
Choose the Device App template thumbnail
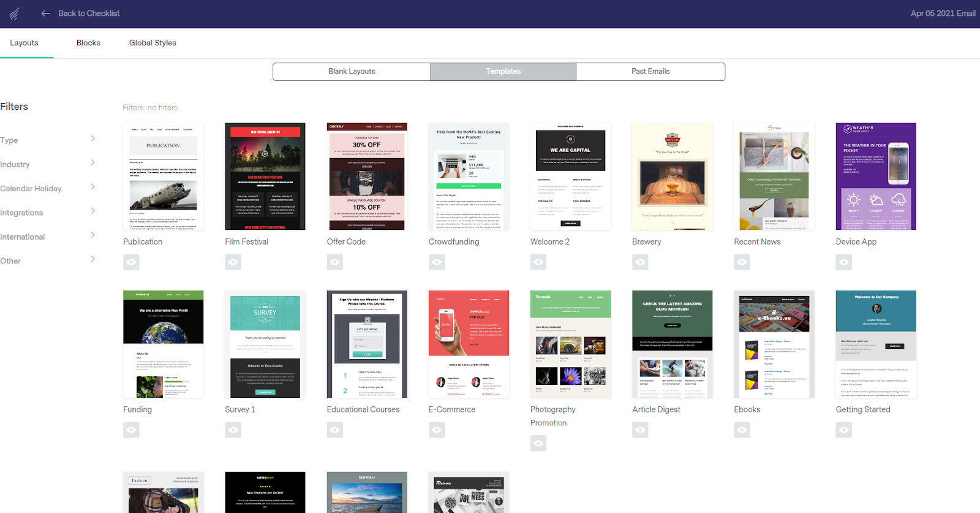(876, 177)
